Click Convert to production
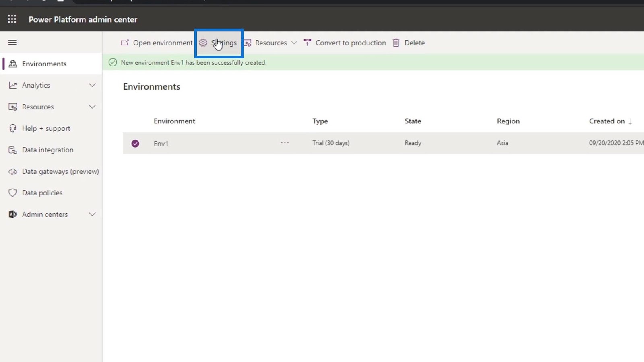Viewport: 644px width, 362px height. click(345, 43)
